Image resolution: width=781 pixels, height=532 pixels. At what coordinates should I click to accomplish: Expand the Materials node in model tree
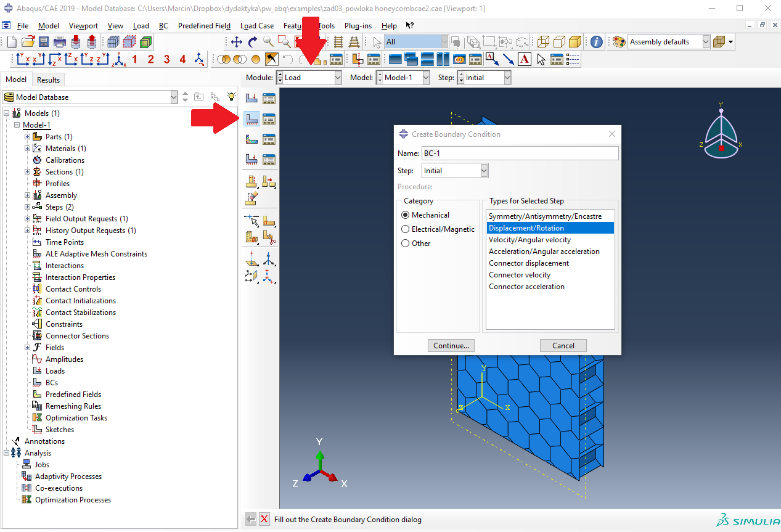tap(27, 149)
